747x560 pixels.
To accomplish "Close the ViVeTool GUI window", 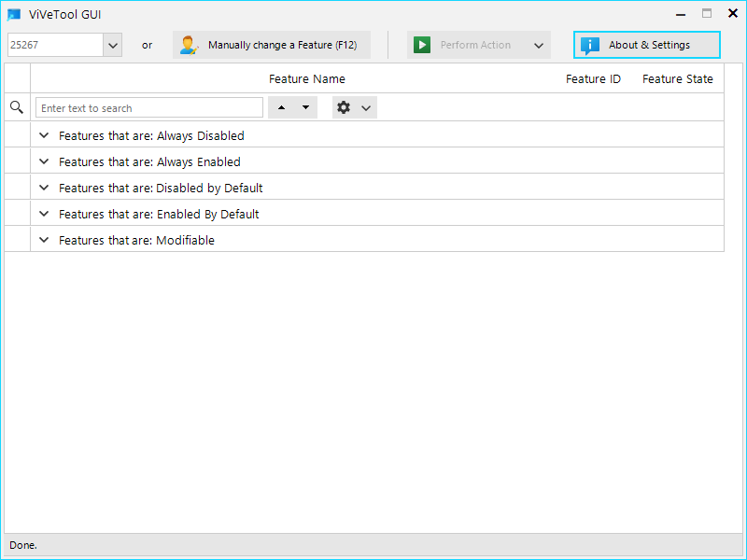I will point(733,13).
